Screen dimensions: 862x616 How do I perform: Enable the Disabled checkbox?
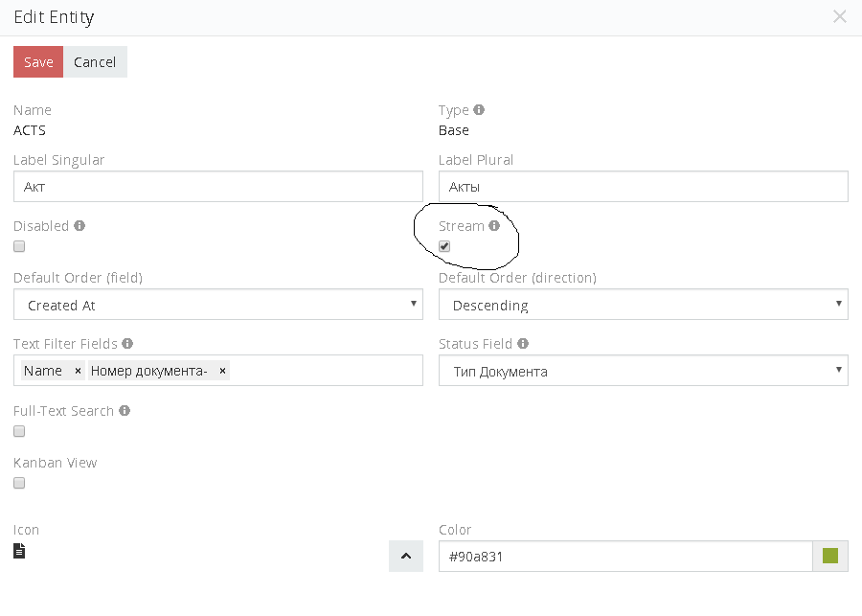click(x=19, y=247)
